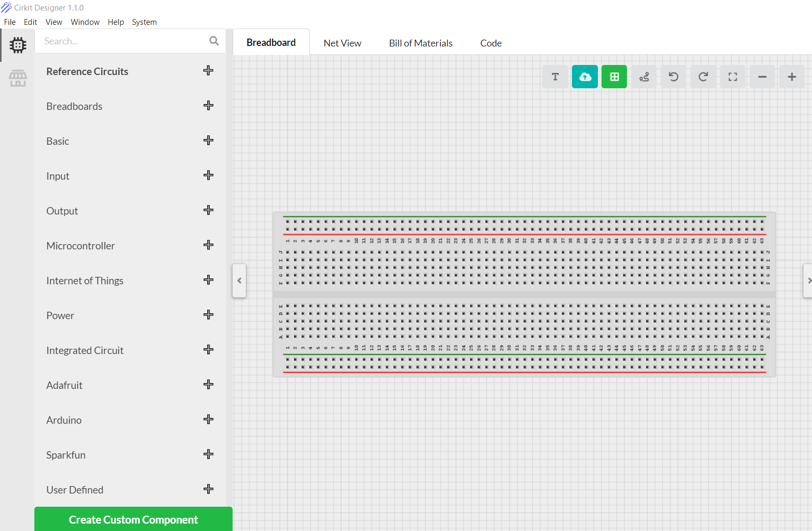This screenshot has height=531, width=812.
Task: Expand the Reference Circuits category
Action: [x=208, y=71]
